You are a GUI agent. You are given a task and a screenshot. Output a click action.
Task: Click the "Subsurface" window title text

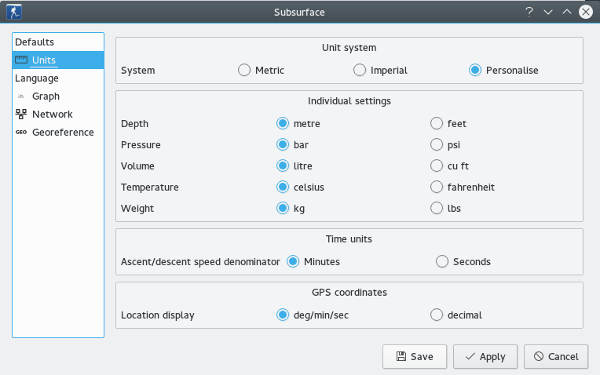(x=299, y=12)
